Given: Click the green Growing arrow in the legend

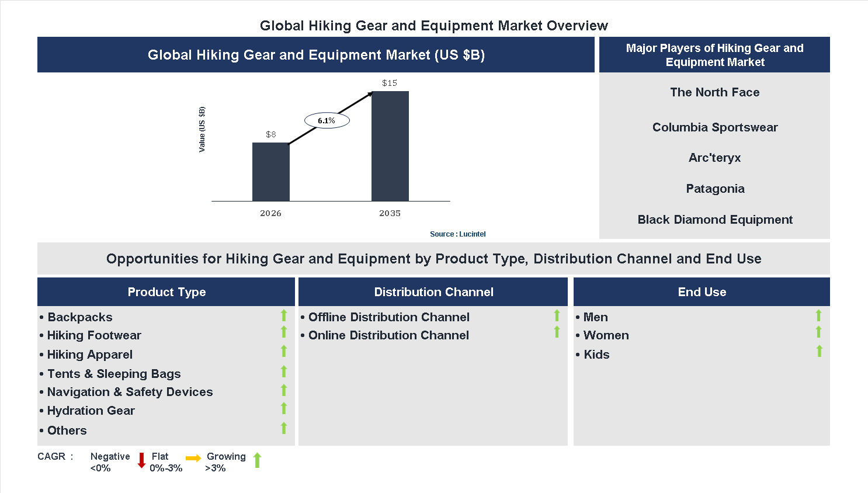Looking at the screenshot, I should pos(257,461).
